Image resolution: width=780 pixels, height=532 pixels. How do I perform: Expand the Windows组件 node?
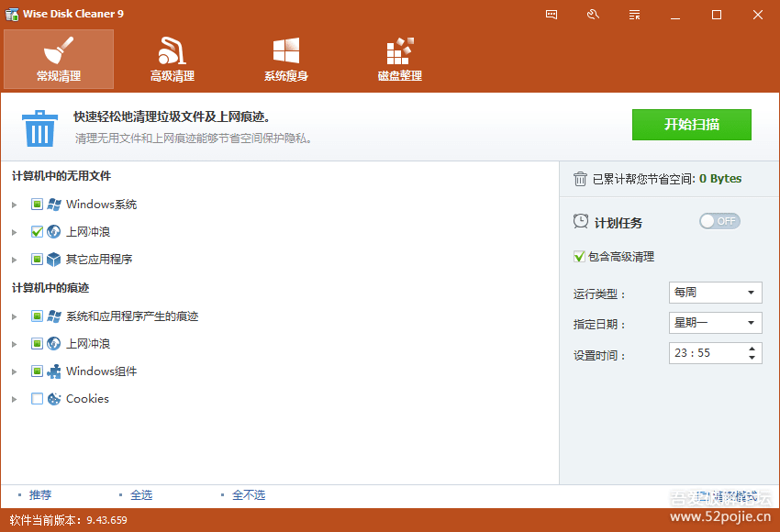tap(15, 371)
